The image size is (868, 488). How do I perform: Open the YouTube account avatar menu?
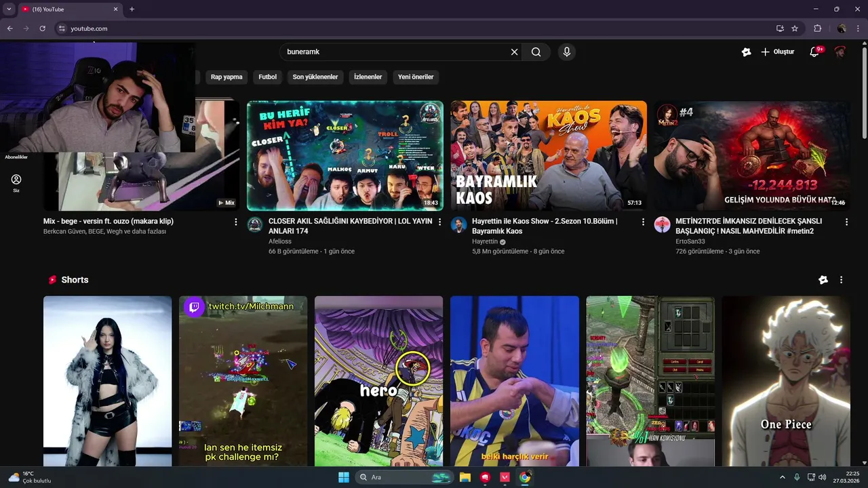click(840, 52)
